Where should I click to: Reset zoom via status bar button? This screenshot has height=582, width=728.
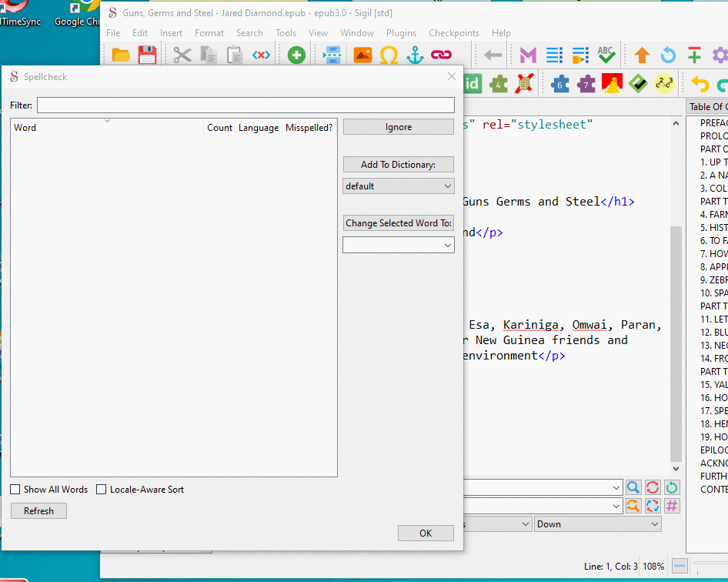point(680,566)
